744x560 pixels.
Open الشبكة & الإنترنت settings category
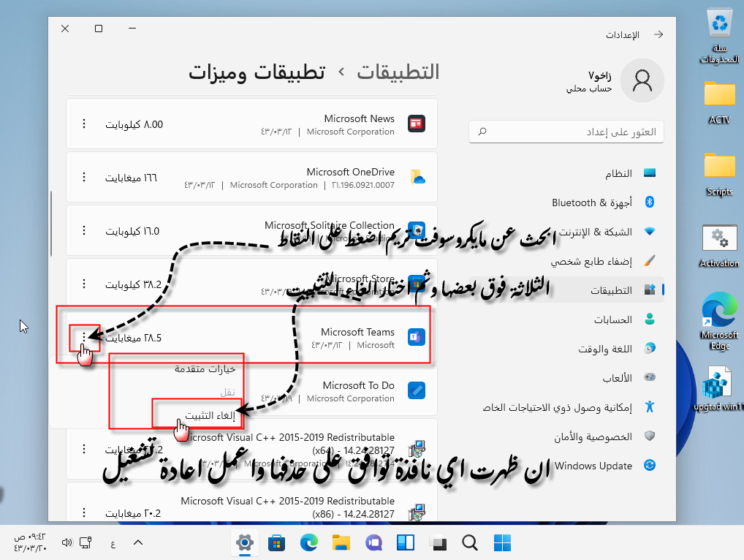click(566, 232)
